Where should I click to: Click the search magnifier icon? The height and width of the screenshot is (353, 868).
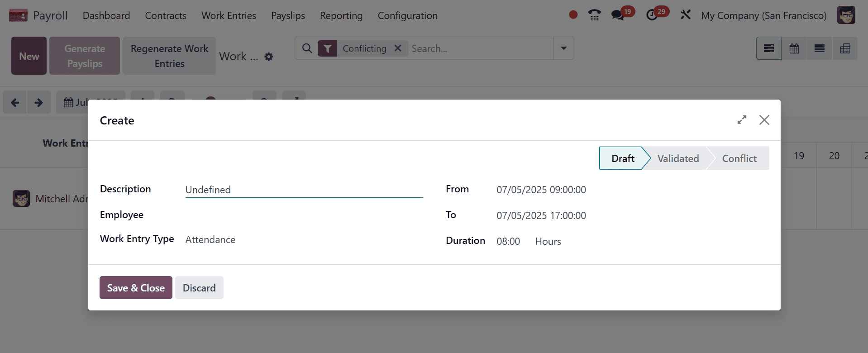coord(307,48)
